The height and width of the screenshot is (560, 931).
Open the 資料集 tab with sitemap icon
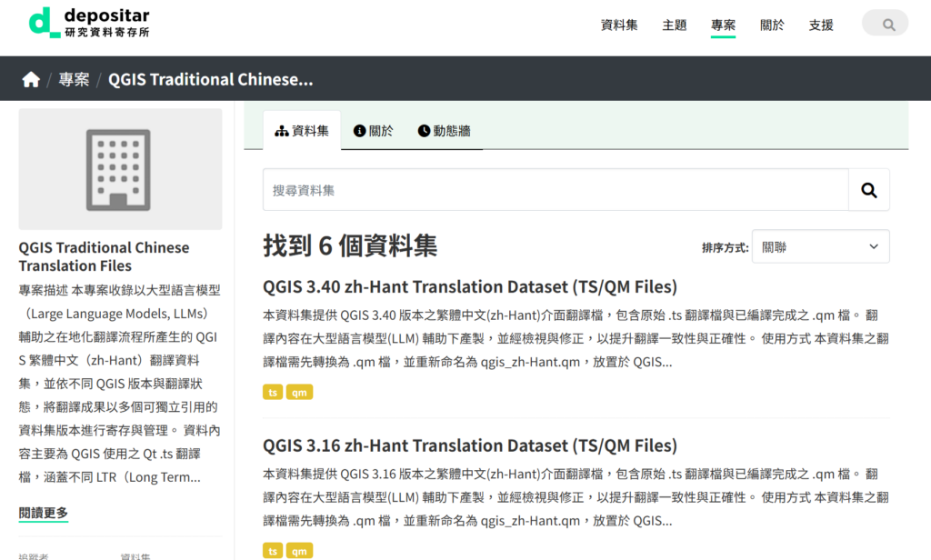[x=302, y=131]
